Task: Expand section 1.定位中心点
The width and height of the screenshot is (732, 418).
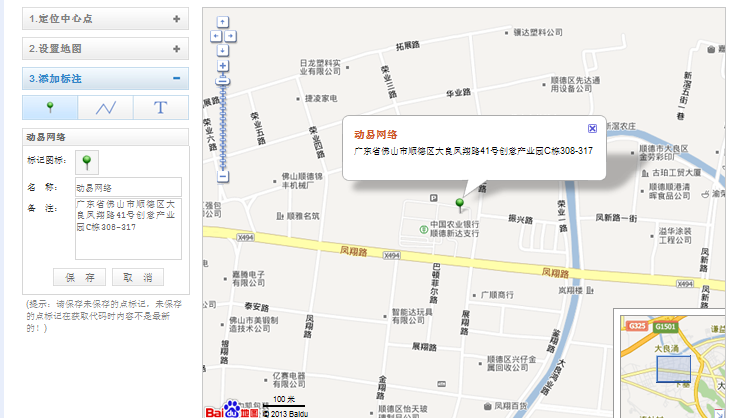Action: [106, 19]
